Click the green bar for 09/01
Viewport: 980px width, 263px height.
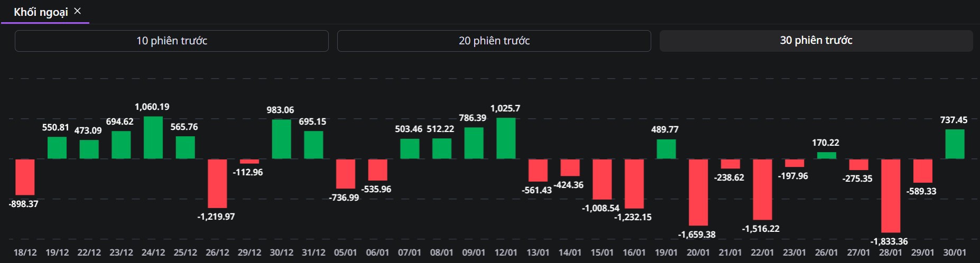pyautogui.click(x=474, y=143)
